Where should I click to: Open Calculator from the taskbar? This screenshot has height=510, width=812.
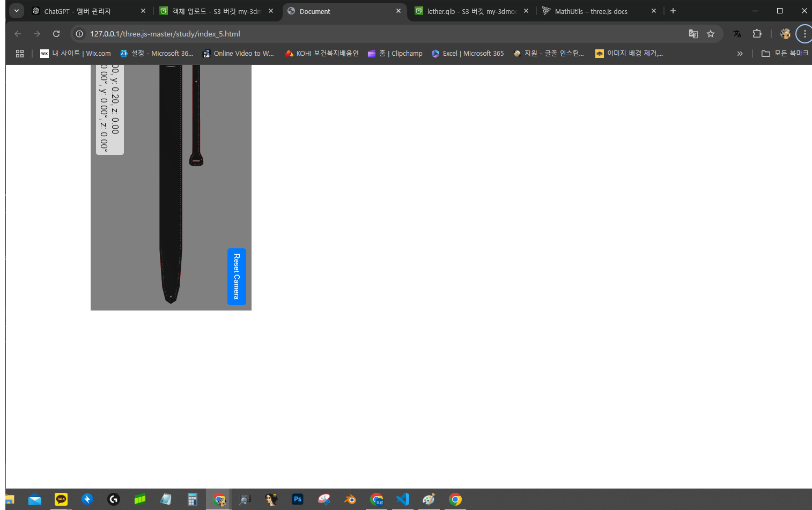coord(193,500)
